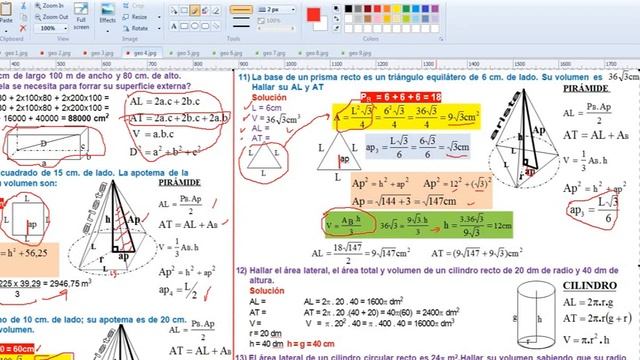Image resolution: width=640 pixels, height=360 pixels.
Task: Select the paint fill tool
Action: [x=205, y=10]
